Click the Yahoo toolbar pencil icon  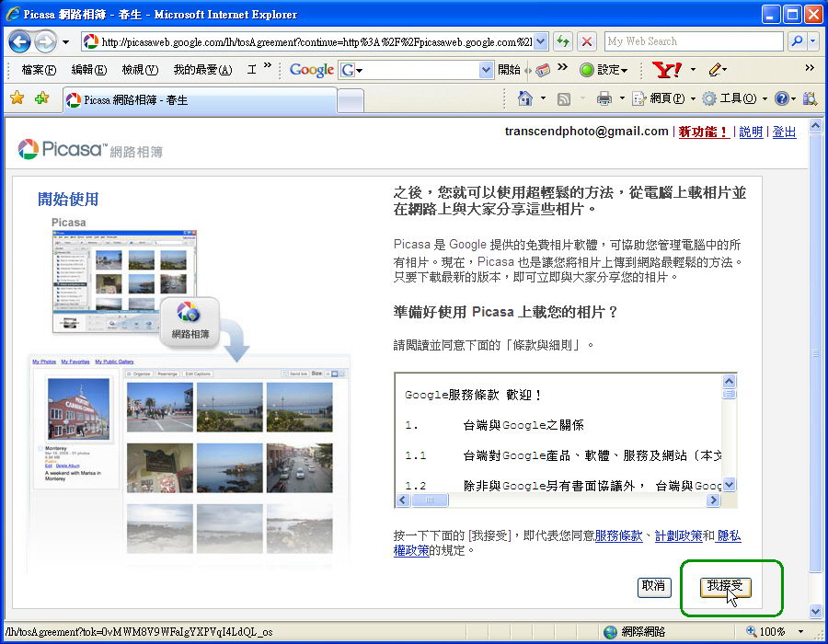tap(715, 69)
